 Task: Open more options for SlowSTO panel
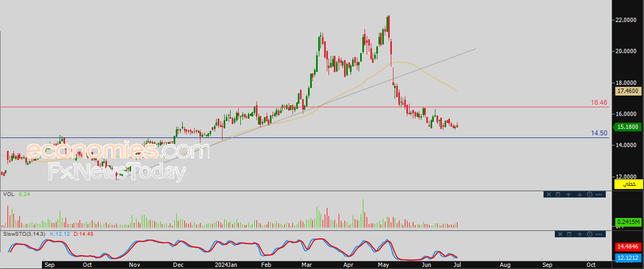(x=599, y=234)
